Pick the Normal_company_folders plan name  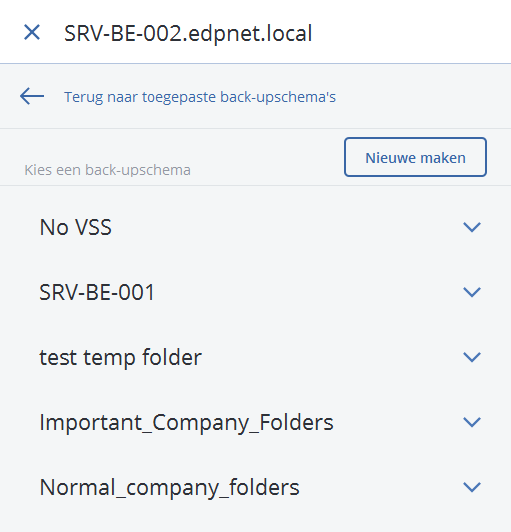click(x=169, y=488)
